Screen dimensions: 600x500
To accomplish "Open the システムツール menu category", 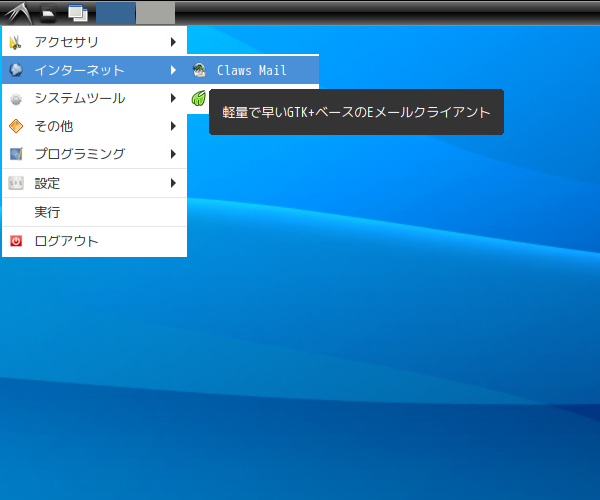I will pyautogui.click(x=95, y=98).
